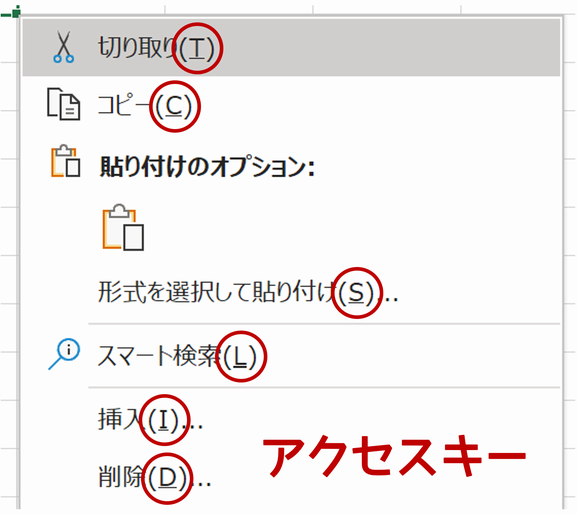The width and height of the screenshot is (577, 514).
Task: Click the circled (T) access key letter
Action: tap(198, 48)
